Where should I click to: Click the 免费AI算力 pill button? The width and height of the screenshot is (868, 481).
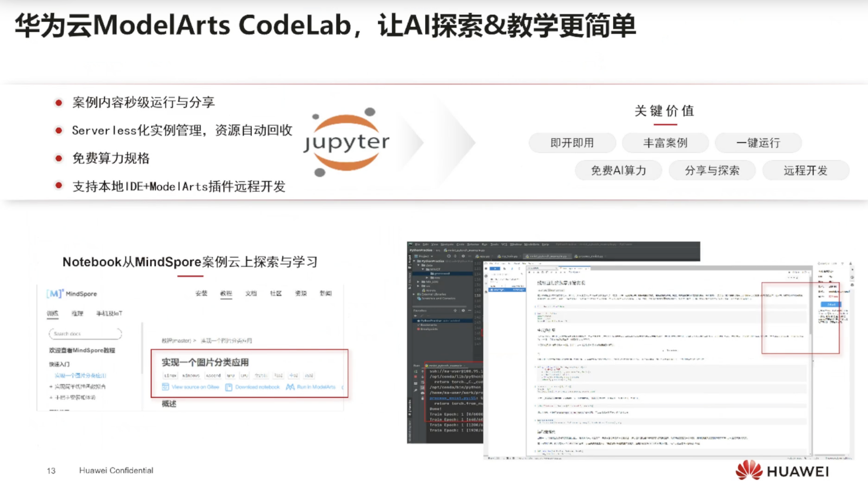(618, 170)
